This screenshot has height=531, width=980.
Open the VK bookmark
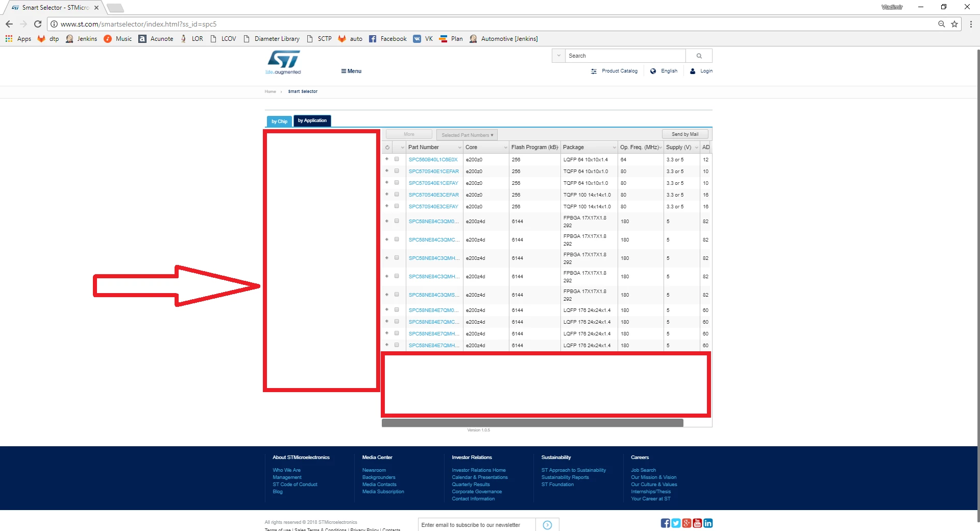[x=423, y=39]
